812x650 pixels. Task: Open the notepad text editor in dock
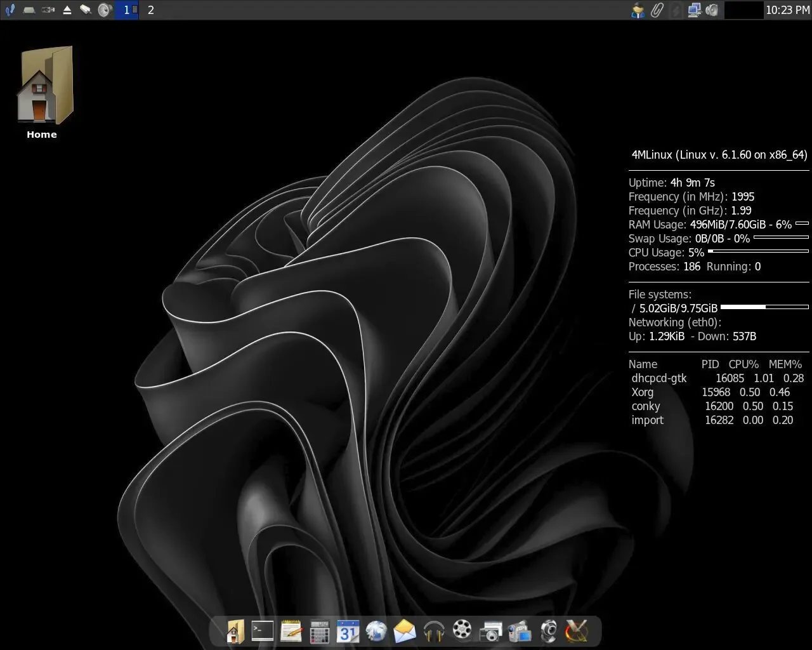(291, 631)
